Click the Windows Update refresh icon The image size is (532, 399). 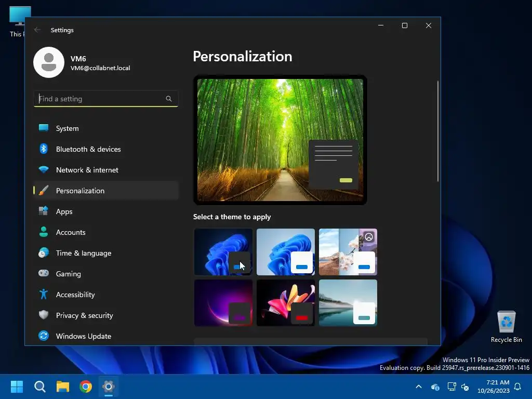[x=44, y=336]
